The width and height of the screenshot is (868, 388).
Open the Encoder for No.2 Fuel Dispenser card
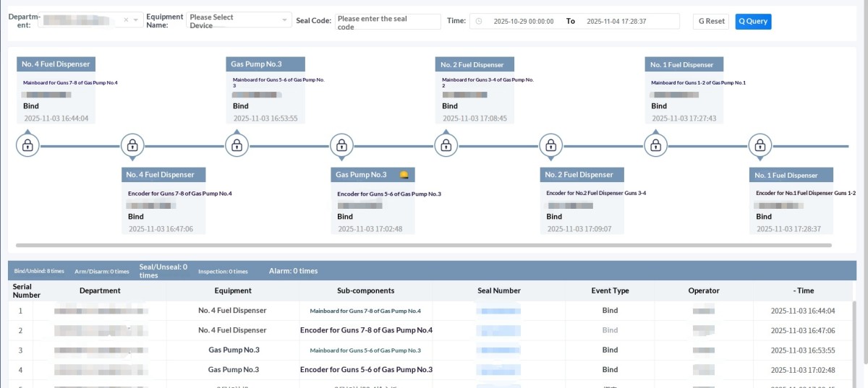582,200
